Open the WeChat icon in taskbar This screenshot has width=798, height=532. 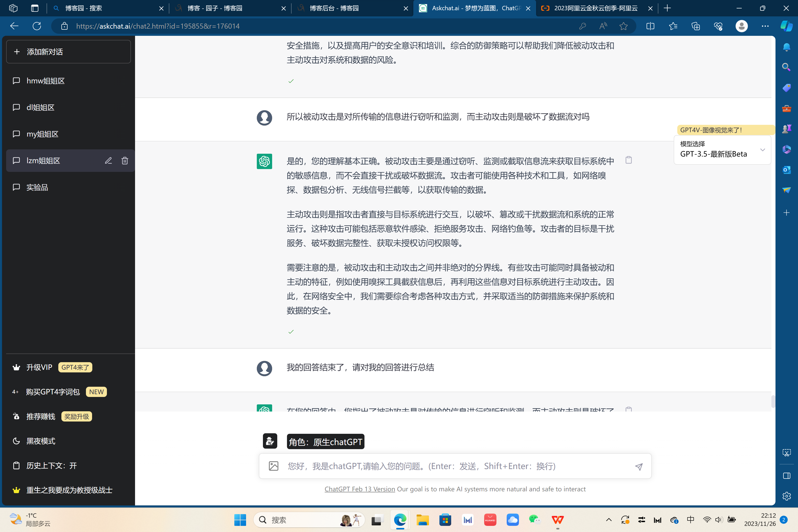click(535, 520)
